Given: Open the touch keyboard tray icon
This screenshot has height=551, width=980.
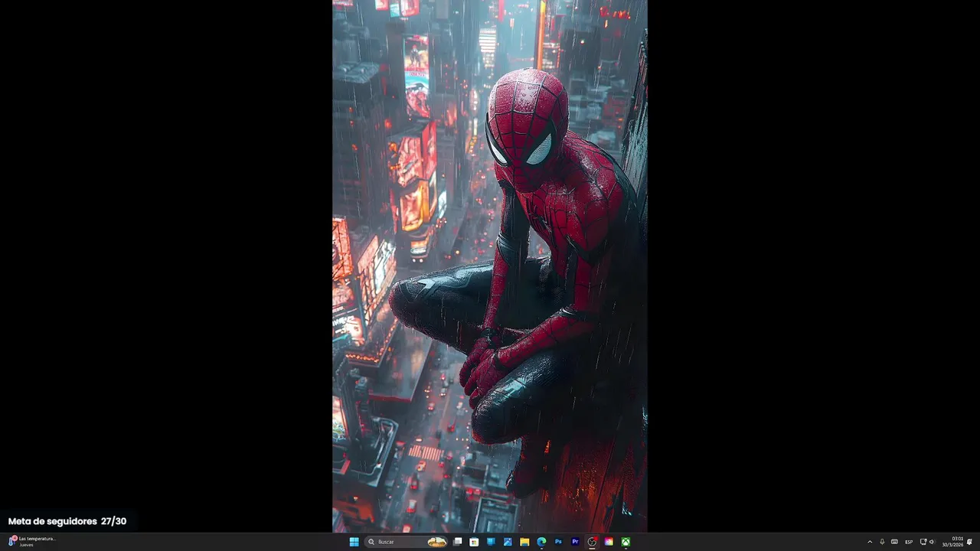Looking at the screenshot, I should (x=894, y=542).
